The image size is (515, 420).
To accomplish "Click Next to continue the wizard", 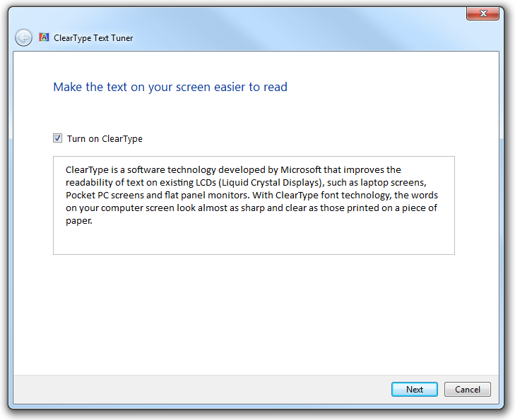I will (415, 389).
